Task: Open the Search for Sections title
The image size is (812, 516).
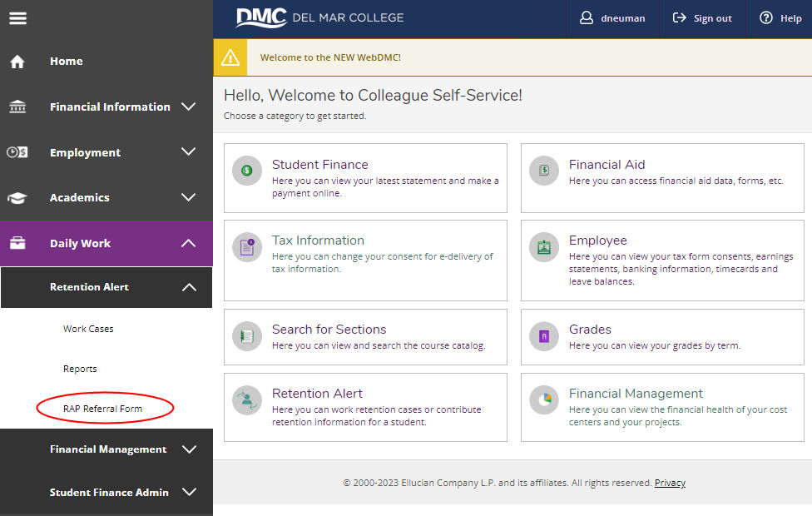Action: tap(329, 330)
